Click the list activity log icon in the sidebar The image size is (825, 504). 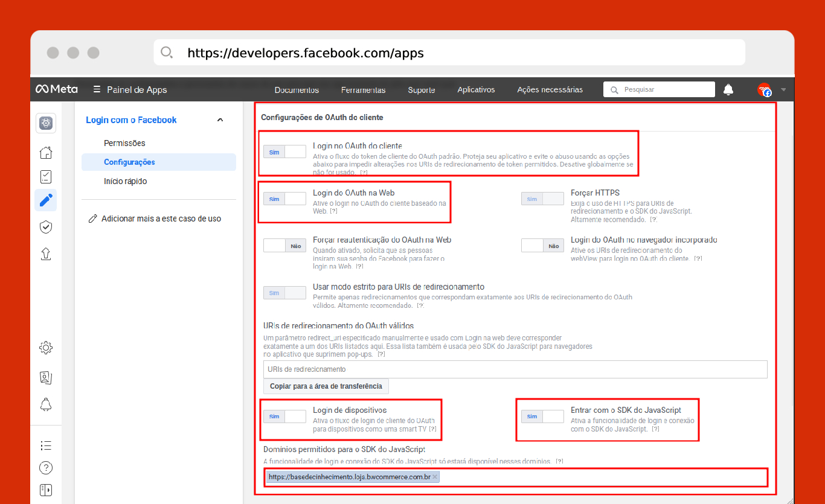(x=46, y=445)
